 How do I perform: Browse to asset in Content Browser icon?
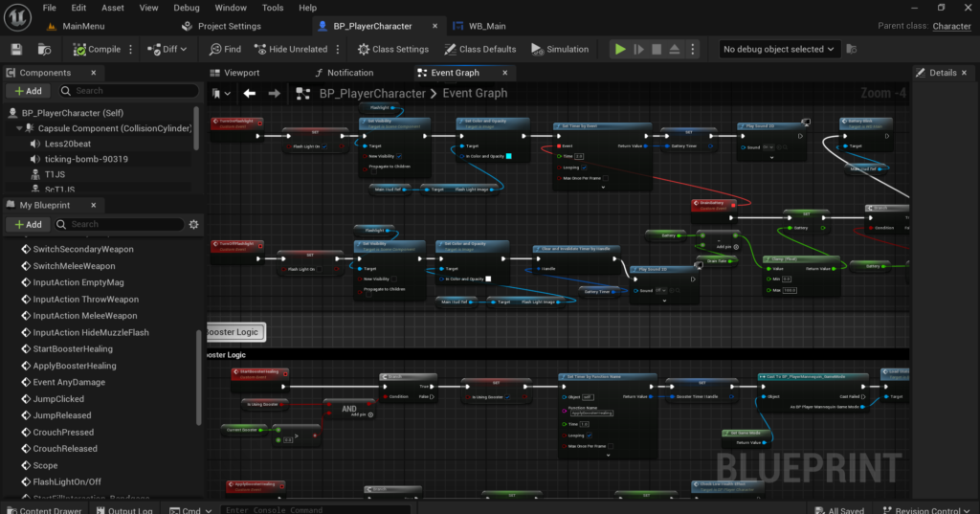tap(44, 50)
